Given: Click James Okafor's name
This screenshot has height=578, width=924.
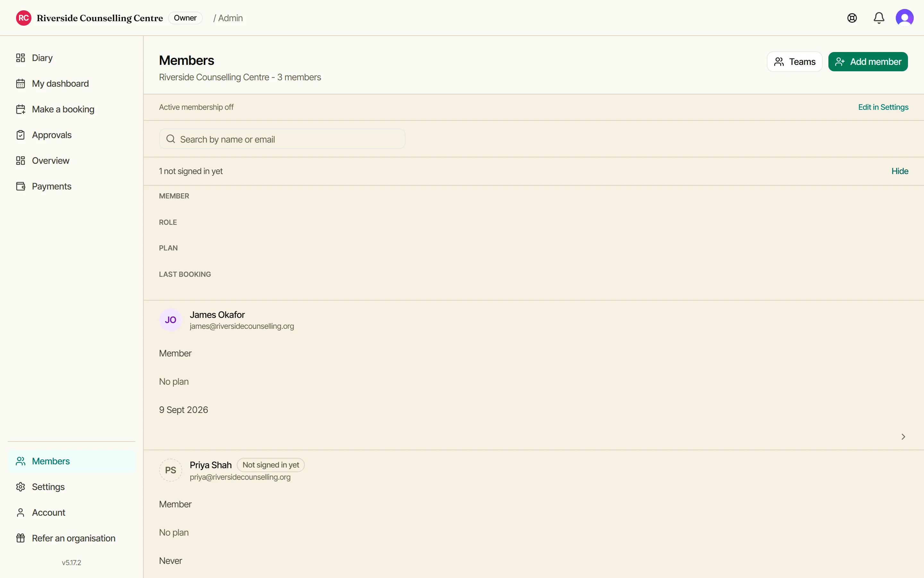Looking at the screenshot, I should [x=217, y=315].
